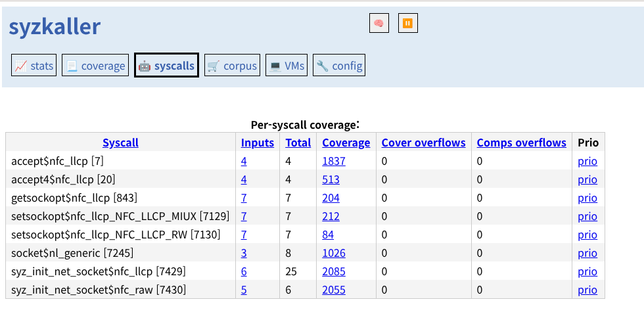Select syz_init_net_socket$nfc_llcp [7429] text
Image resolution: width=644 pixels, height=335 pixels.
click(x=99, y=271)
